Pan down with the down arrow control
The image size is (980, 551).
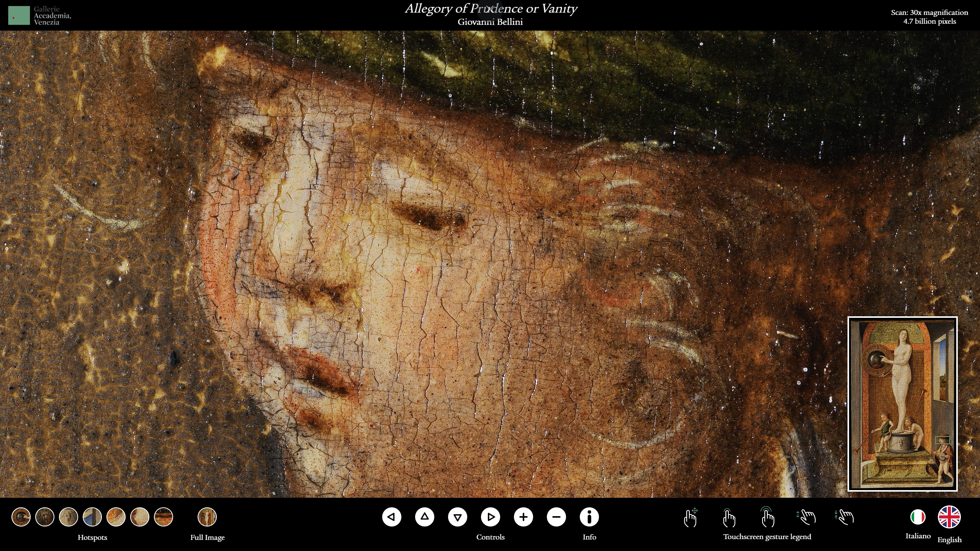point(457,517)
